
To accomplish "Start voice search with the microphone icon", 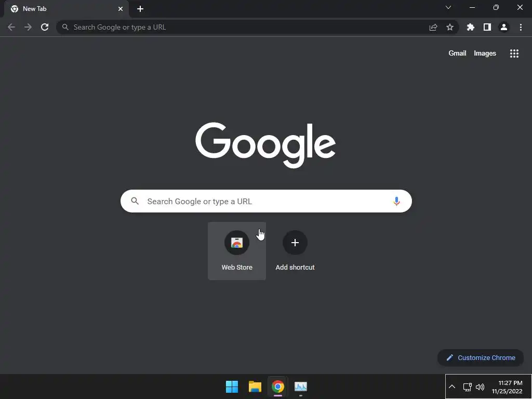I will point(396,201).
